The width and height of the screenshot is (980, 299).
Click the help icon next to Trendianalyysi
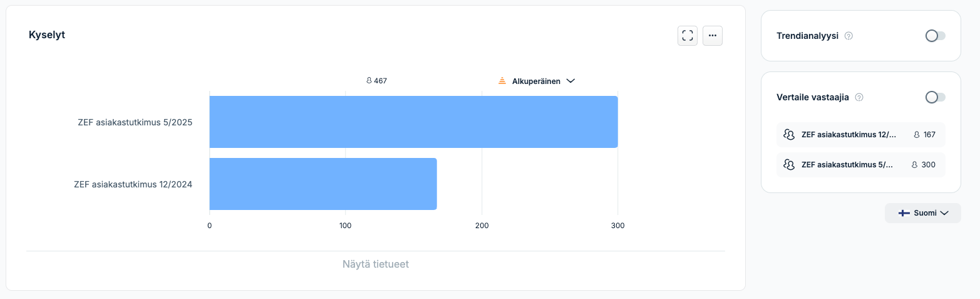pos(848,36)
